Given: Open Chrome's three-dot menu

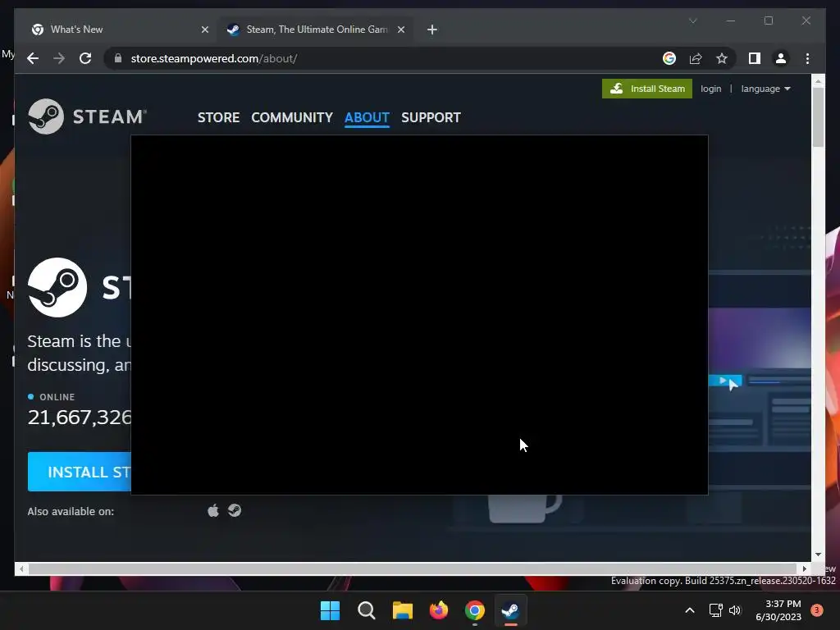Looking at the screenshot, I should tap(807, 58).
